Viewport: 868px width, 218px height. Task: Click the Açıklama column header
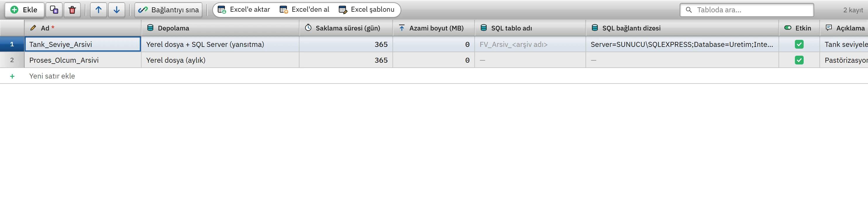pos(844,28)
